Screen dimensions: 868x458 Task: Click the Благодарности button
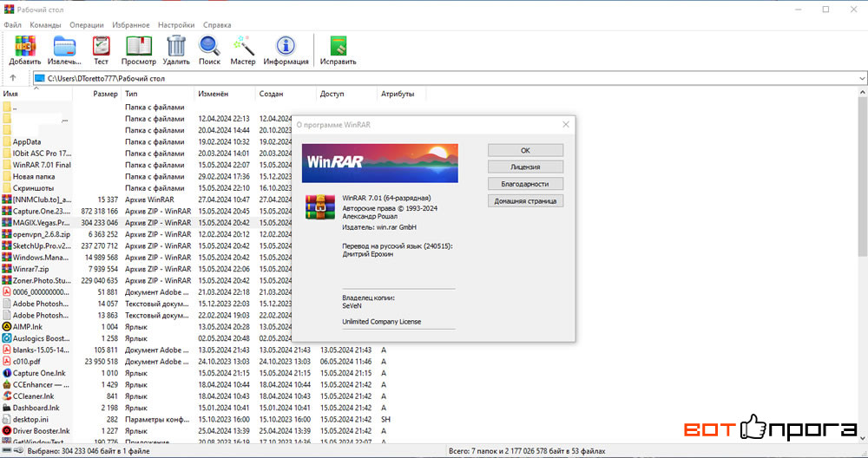[x=525, y=184]
